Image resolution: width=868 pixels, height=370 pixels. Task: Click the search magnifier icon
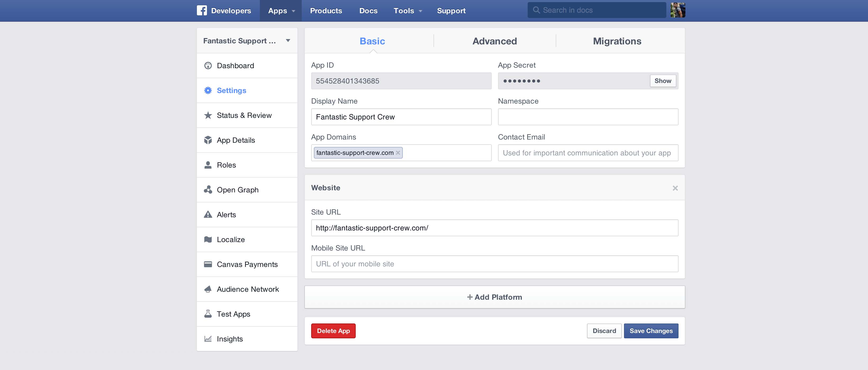(536, 10)
